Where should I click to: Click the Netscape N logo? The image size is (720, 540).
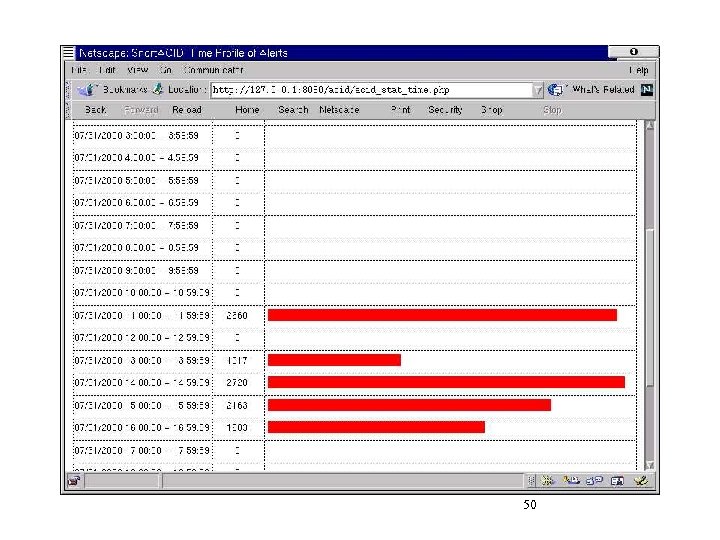[x=647, y=90]
